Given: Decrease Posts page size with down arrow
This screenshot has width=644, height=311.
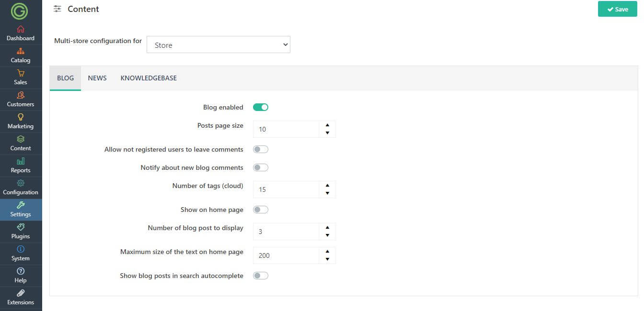Looking at the screenshot, I should point(327,133).
